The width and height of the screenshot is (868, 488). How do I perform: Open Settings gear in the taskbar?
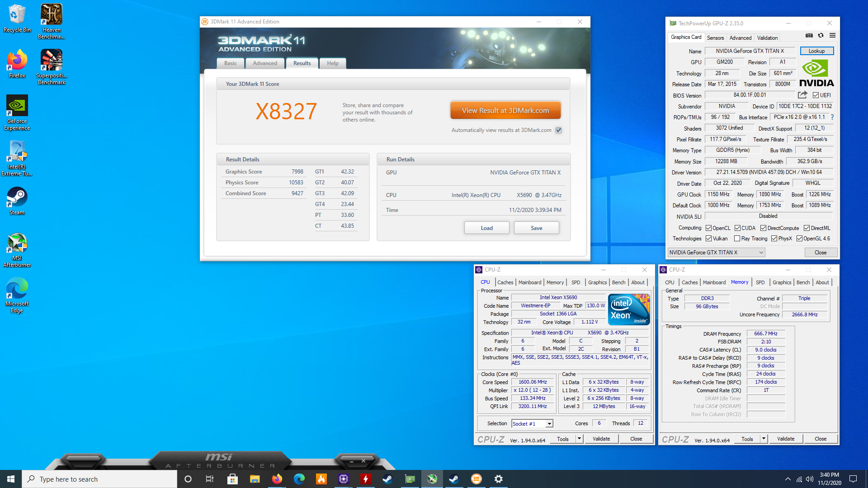pyautogui.click(x=499, y=479)
